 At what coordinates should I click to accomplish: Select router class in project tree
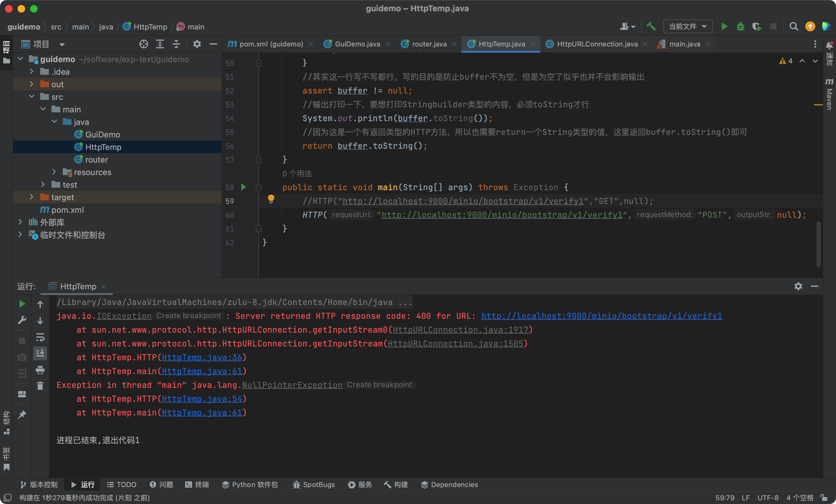point(97,159)
